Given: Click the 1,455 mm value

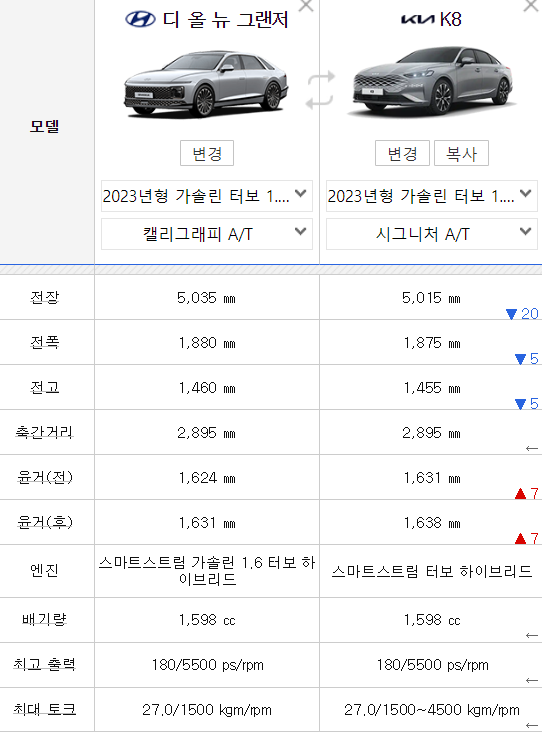Looking at the screenshot, I should (x=432, y=388).
